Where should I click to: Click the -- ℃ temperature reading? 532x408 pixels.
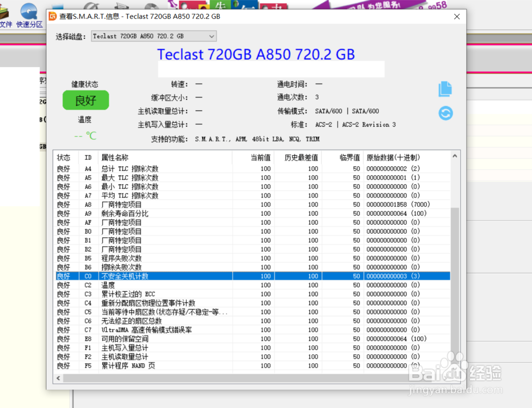(86, 136)
